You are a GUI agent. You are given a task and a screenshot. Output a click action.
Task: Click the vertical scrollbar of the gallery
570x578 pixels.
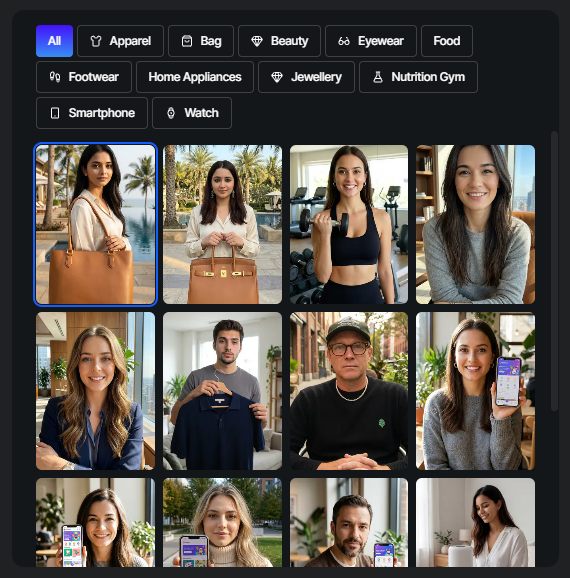tap(554, 271)
